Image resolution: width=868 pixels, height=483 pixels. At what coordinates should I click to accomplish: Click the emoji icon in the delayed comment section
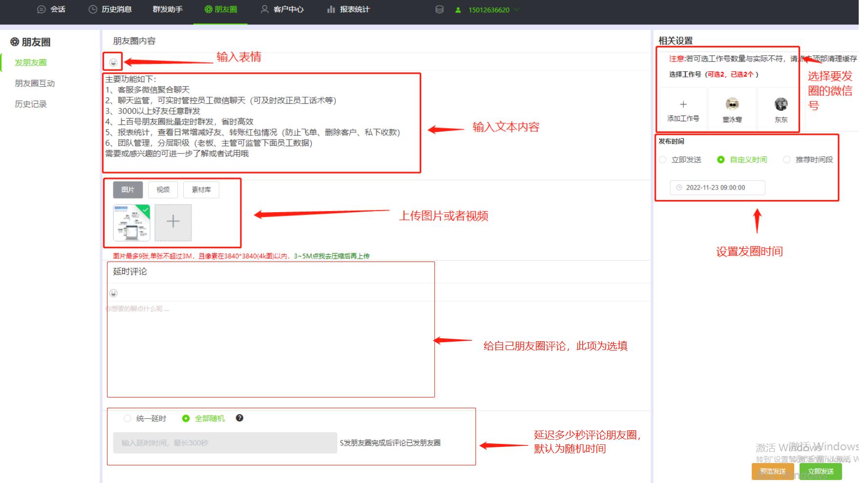pos(113,292)
